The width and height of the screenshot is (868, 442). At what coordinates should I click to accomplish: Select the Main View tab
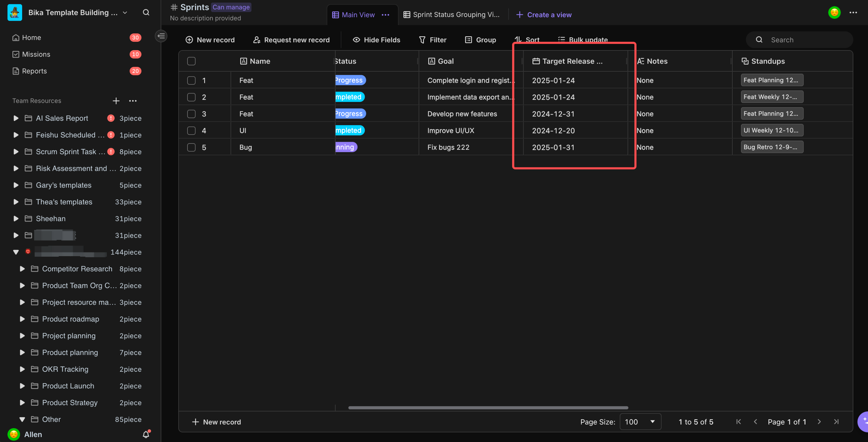pos(358,15)
